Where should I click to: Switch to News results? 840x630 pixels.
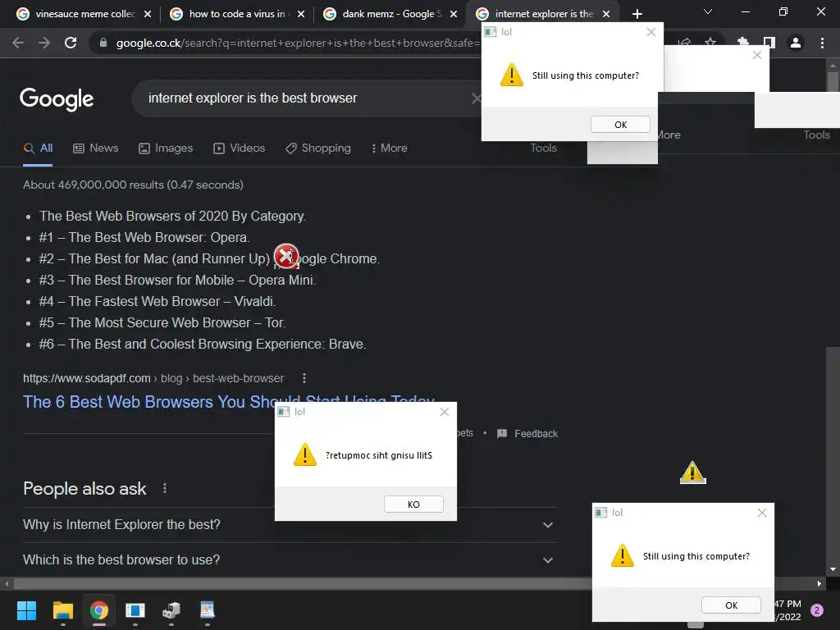pos(95,148)
